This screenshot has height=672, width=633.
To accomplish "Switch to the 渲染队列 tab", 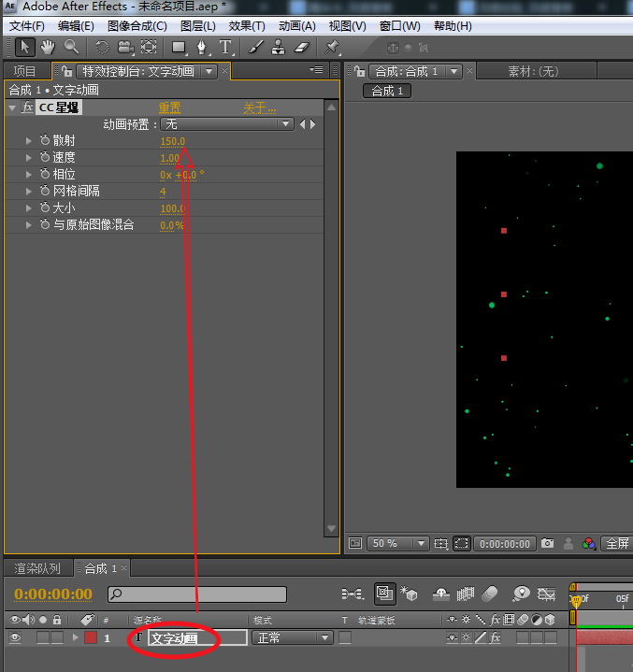I will [x=37, y=568].
